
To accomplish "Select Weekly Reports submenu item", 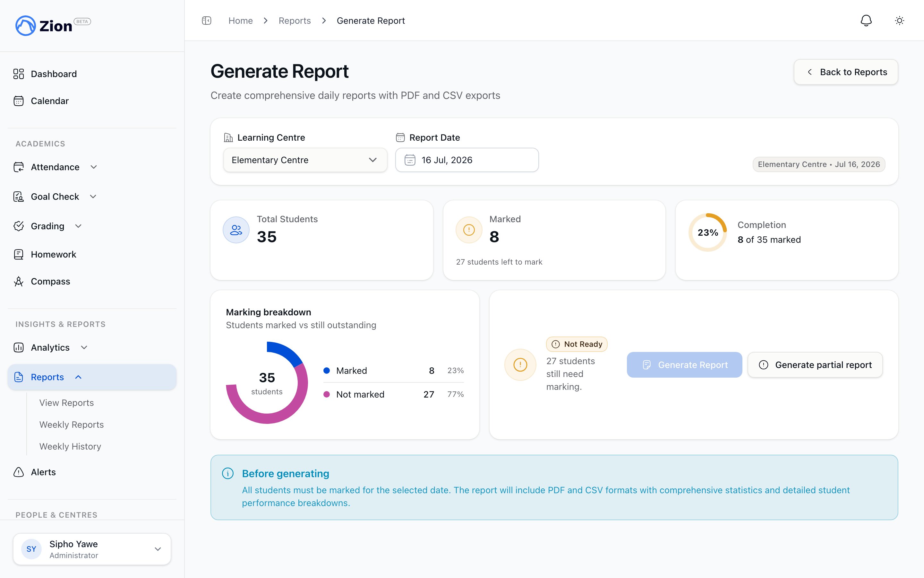I will point(72,425).
